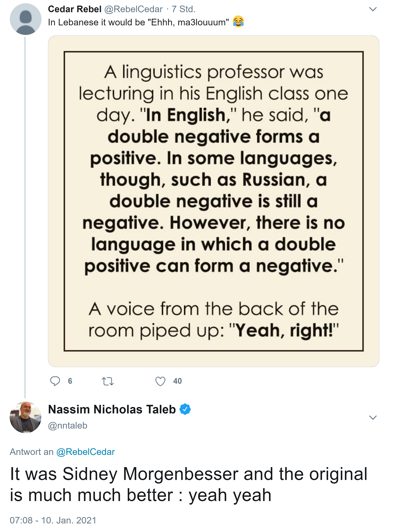This screenshot has height=532, width=393.
Task: Click the reply speech bubble icon
Action: tap(55, 381)
